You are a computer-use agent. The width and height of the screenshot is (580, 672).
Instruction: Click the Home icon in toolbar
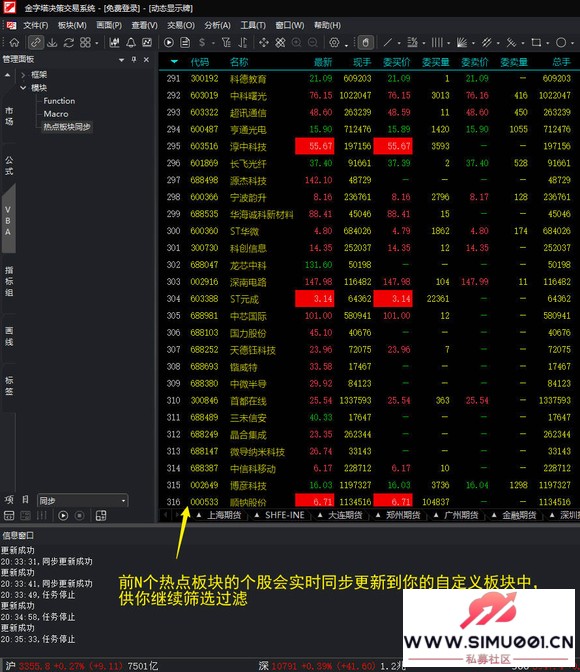point(14,42)
